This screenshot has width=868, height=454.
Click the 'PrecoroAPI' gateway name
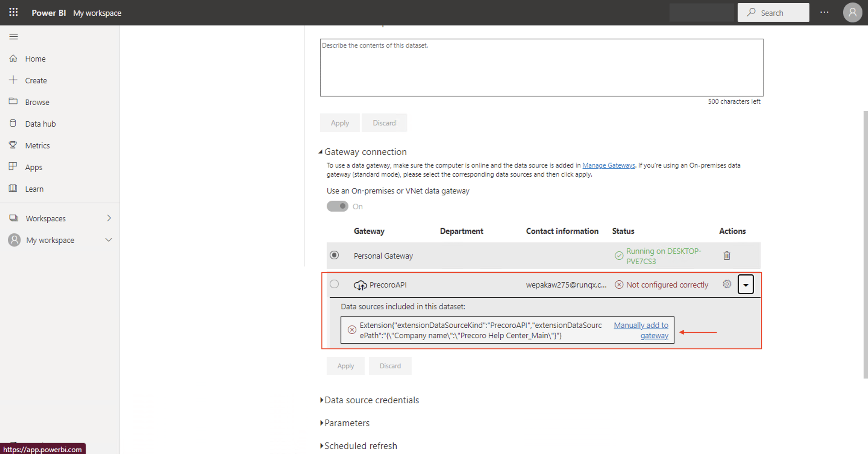coord(388,285)
